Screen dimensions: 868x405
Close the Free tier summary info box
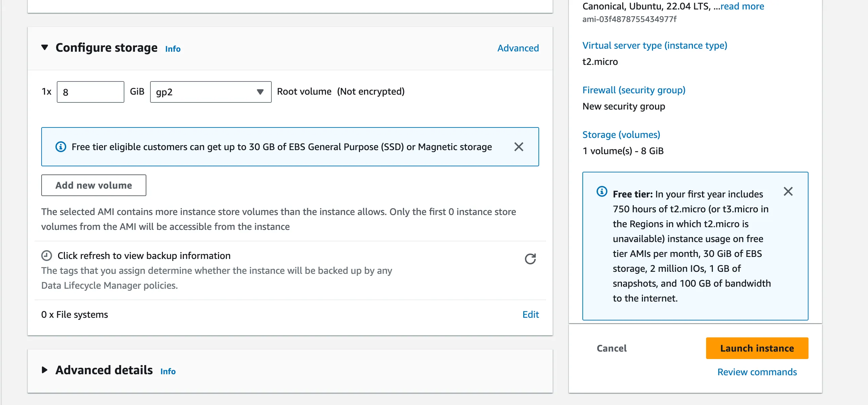pyautogui.click(x=788, y=192)
